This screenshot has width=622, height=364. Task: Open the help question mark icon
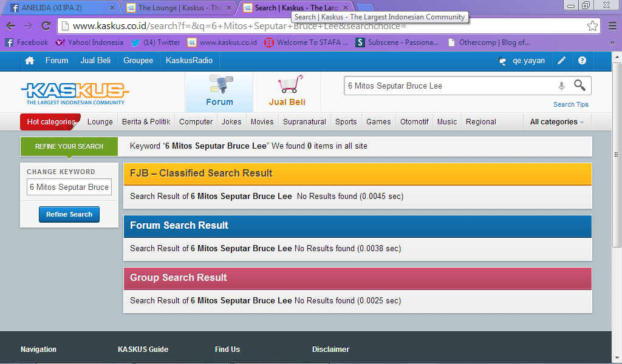(x=582, y=61)
